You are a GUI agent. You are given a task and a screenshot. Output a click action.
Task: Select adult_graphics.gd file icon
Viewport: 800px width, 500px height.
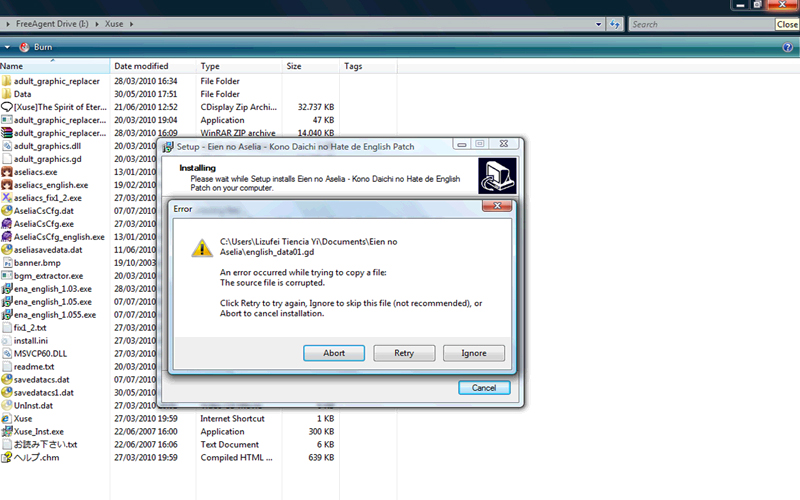click(7, 159)
